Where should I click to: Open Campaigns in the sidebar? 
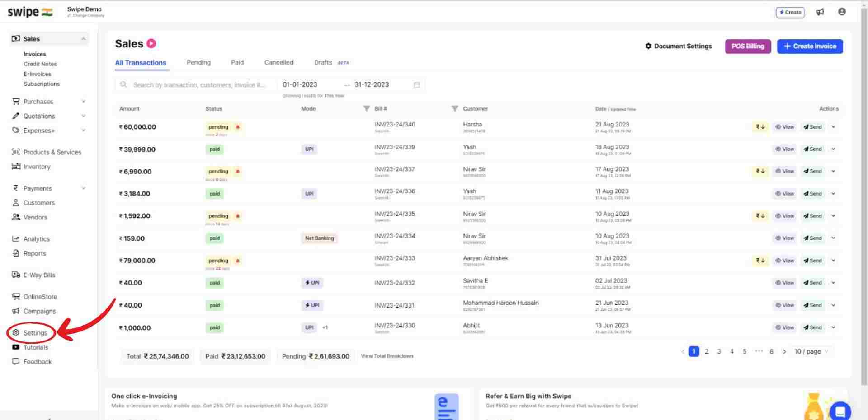[40, 311]
